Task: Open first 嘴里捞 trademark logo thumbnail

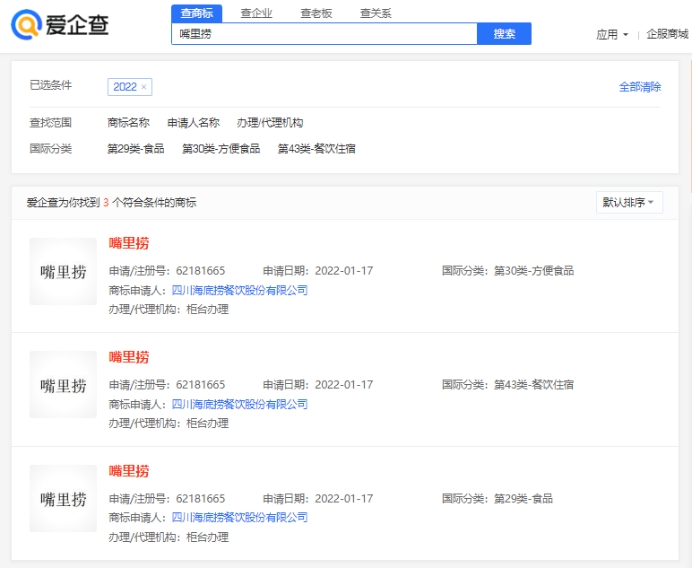Action: (63, 271)
